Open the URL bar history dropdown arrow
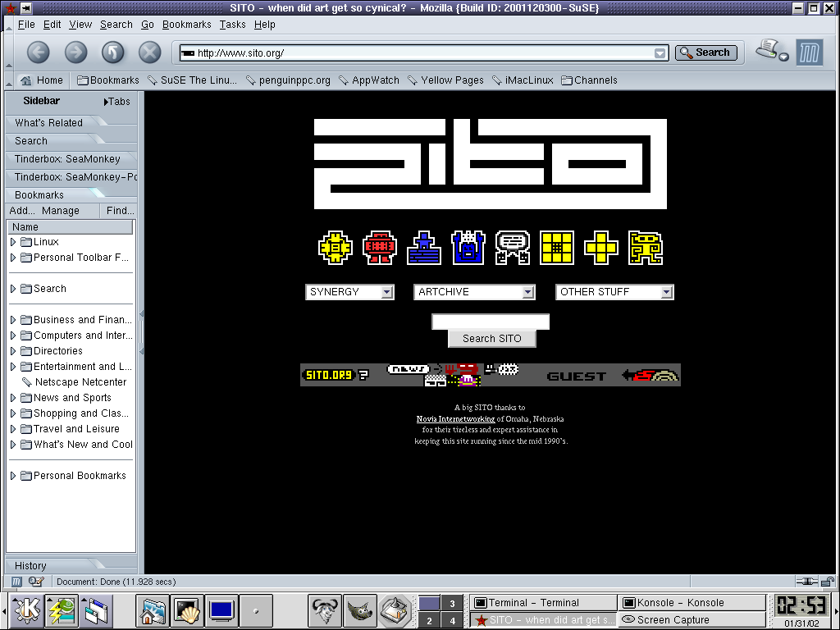 pyautogui.click(x=660, y=53)
